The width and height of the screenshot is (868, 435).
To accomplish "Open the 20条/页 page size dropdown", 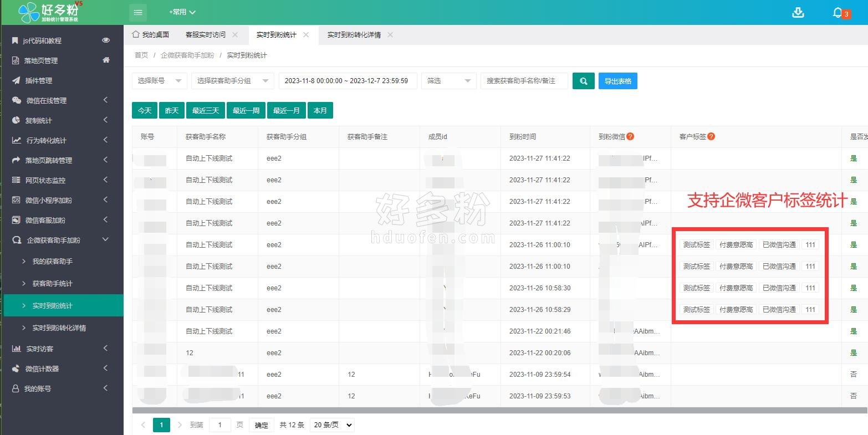I will tap(332, 425).
